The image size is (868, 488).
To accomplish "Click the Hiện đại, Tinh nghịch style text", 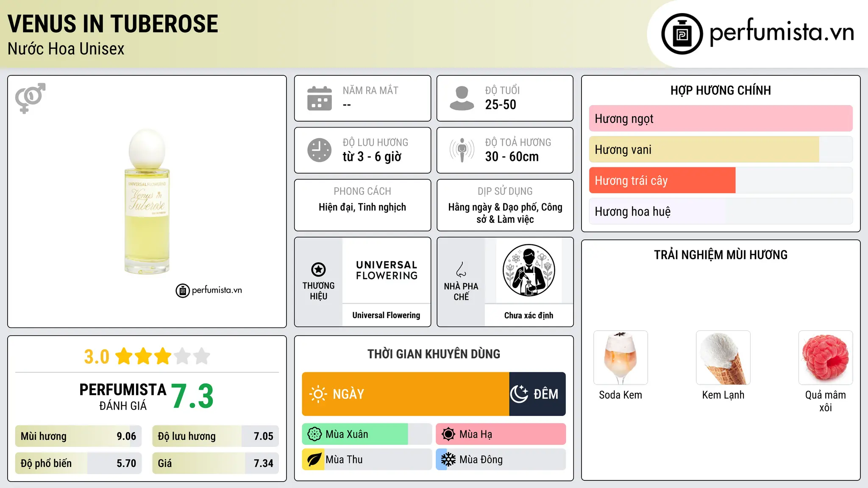I will (x=362, y=207).
